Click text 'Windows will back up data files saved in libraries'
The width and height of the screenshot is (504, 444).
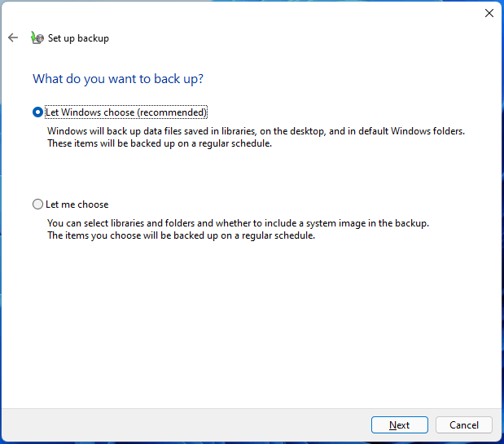(151, 131)
